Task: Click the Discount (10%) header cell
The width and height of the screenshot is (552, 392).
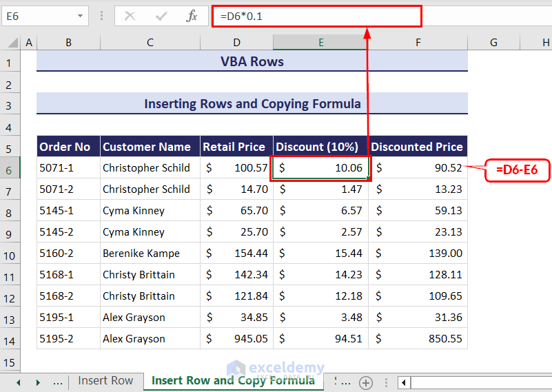Action: (x=320, y=146)
